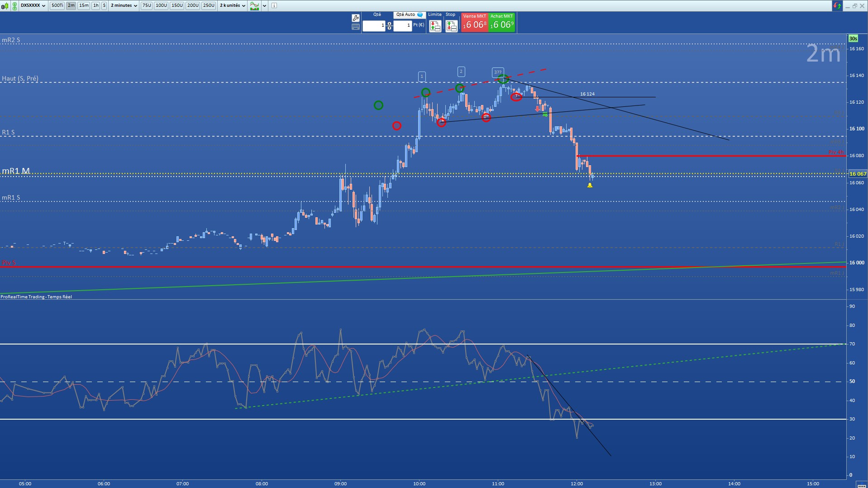Open the 2 k unités dropdown
The image size is (868, 488).
tap(233, 5)
